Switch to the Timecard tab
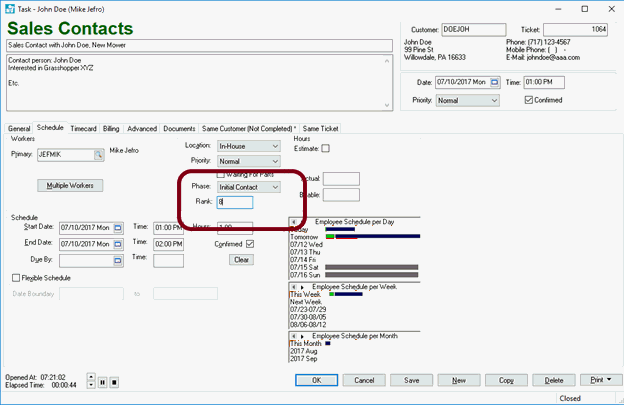 pos(84,129)
